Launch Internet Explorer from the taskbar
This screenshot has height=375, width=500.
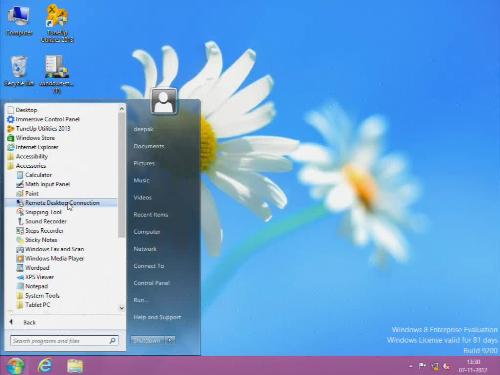pos(45,366)
